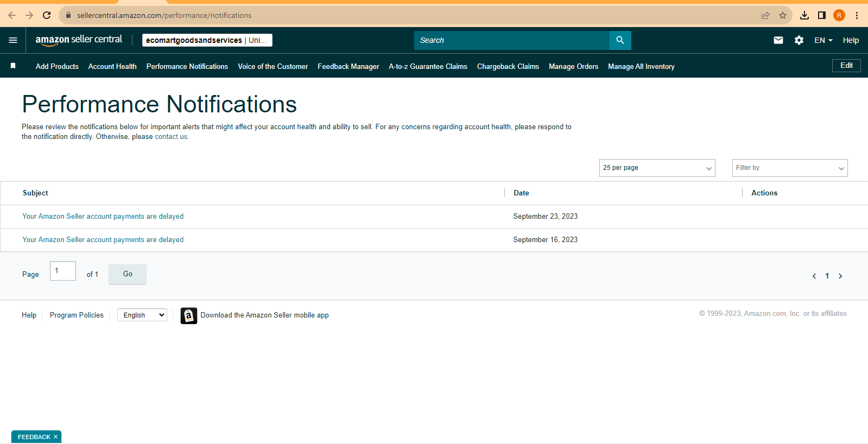Close the Feedback tab with X

click(55, 437)
